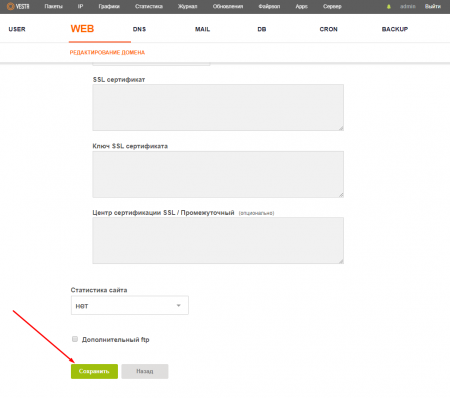Open Apps in top bar
This screenshot has height=398, width=450.
301,6
